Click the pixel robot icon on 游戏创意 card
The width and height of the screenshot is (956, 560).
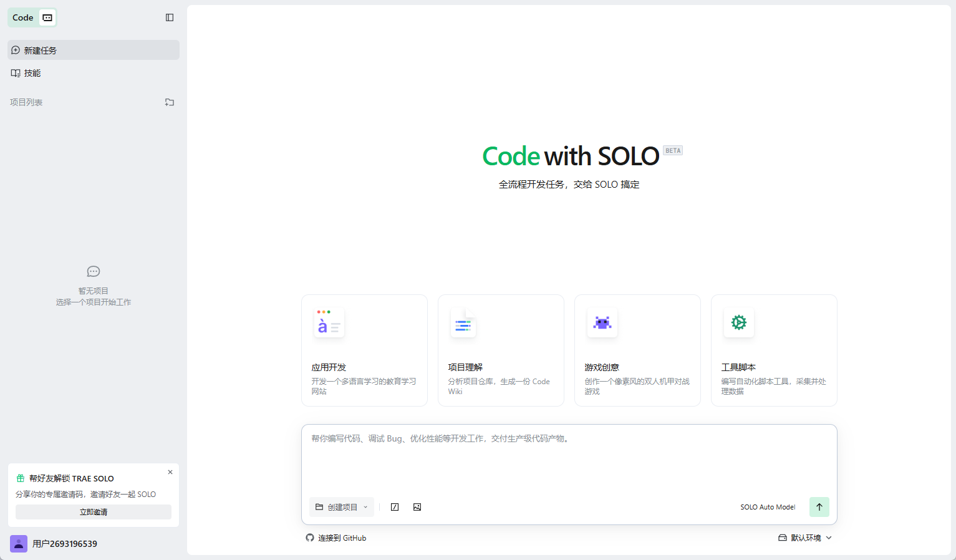click(602, 322)
